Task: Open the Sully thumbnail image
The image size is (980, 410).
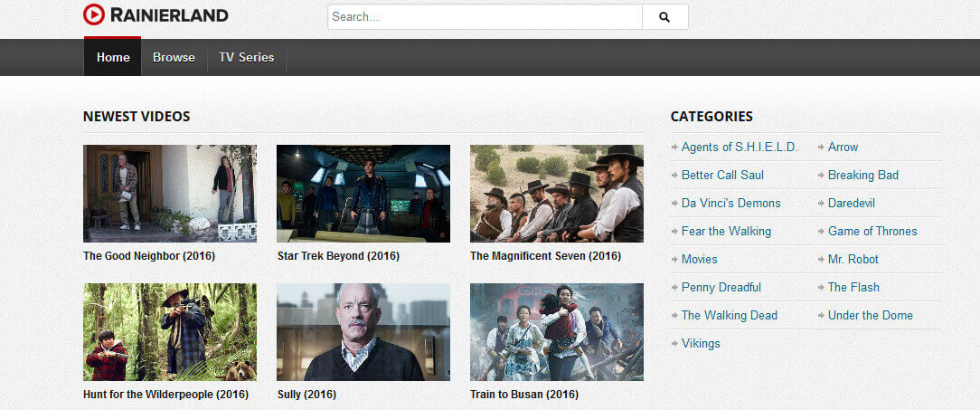Action: point(363,332)
